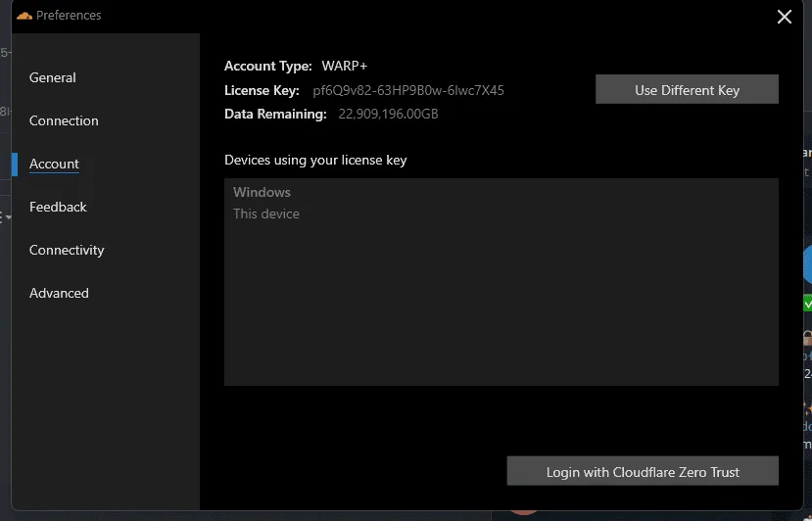Click Login with Cloudflare Zero Trust
812x521 pixels.
tap(643, 471)
